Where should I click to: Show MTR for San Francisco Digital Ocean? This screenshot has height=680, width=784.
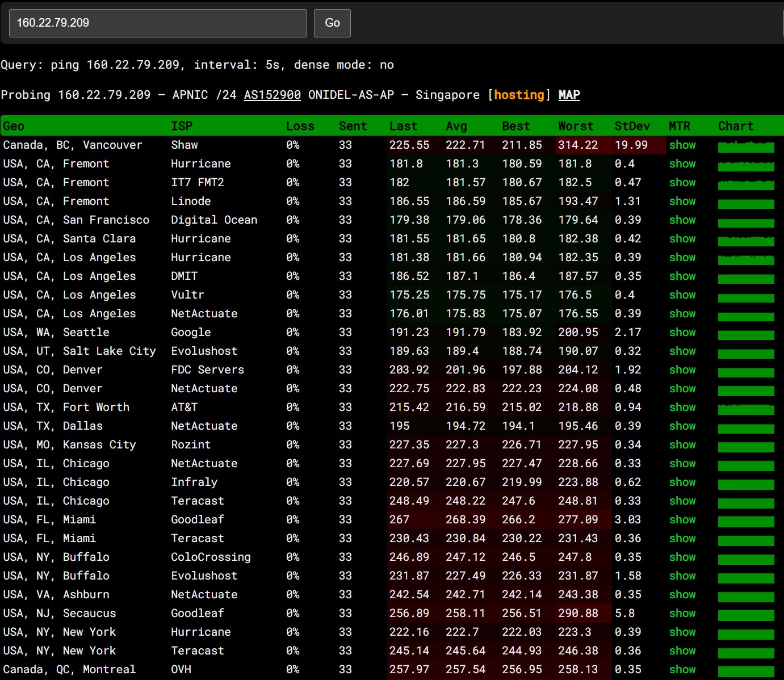click(682, 220)
